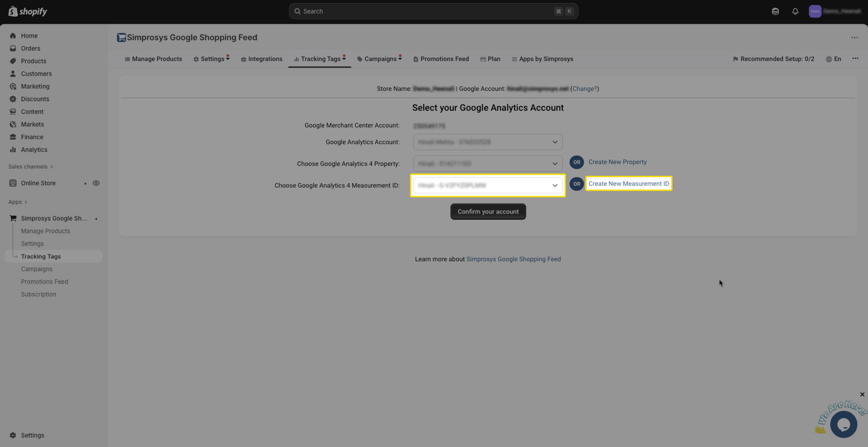
Task: View online store via eye icon
Action: (x=96, y=183)
